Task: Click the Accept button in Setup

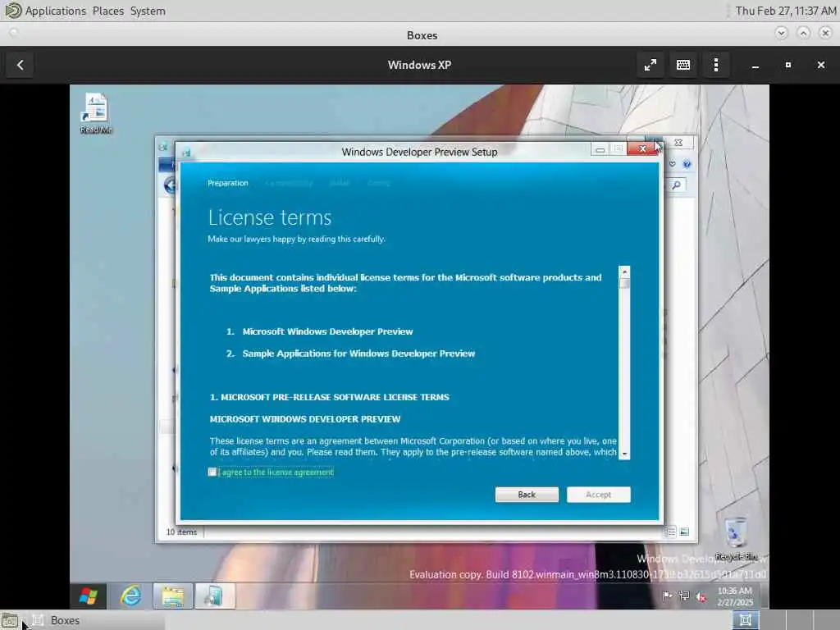Action: click(x=598, y=495)
